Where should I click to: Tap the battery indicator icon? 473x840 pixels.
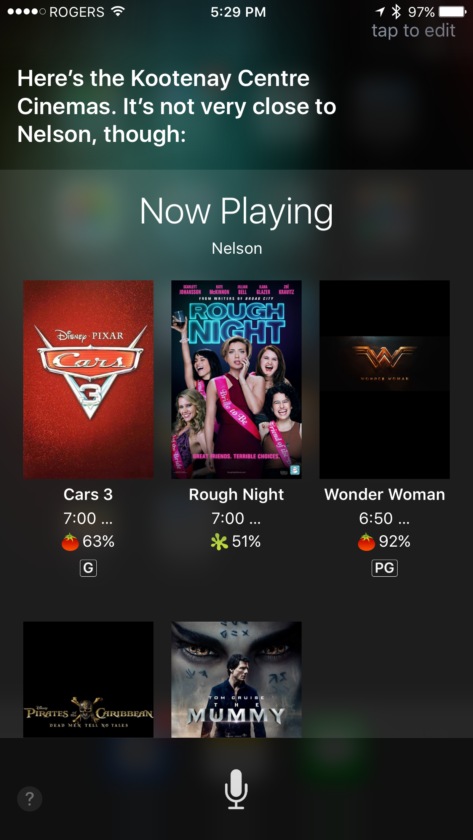[453, 11]
